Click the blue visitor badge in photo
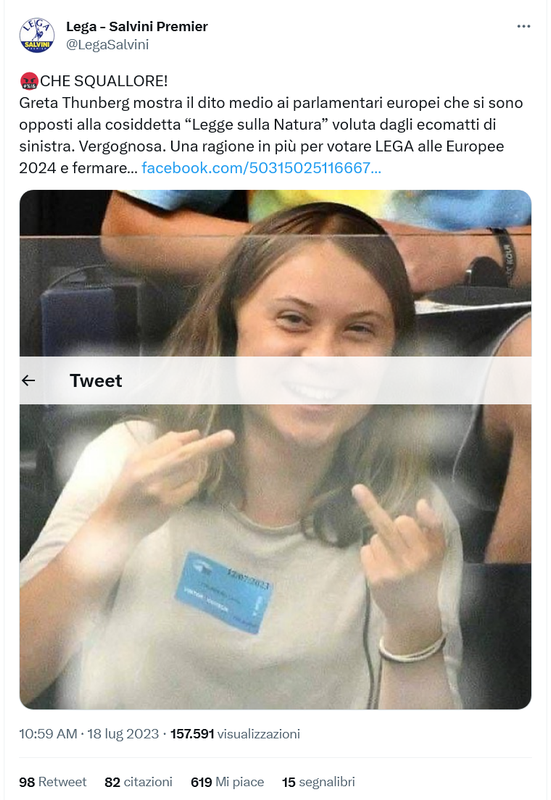This screenshot has width=551, height=800. 223,591
